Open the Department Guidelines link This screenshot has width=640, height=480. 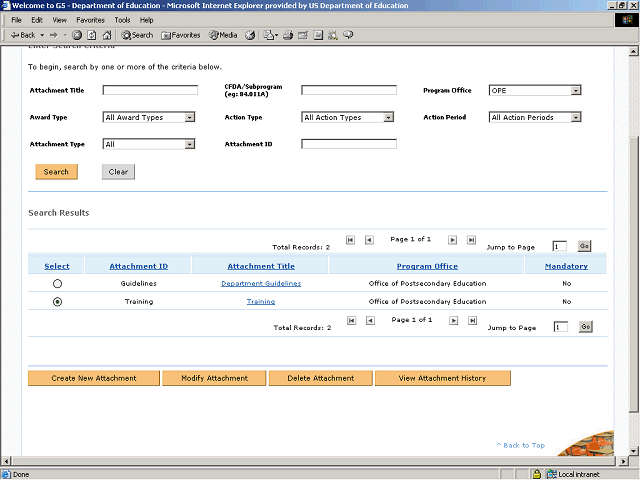click(x=261, y=284)
